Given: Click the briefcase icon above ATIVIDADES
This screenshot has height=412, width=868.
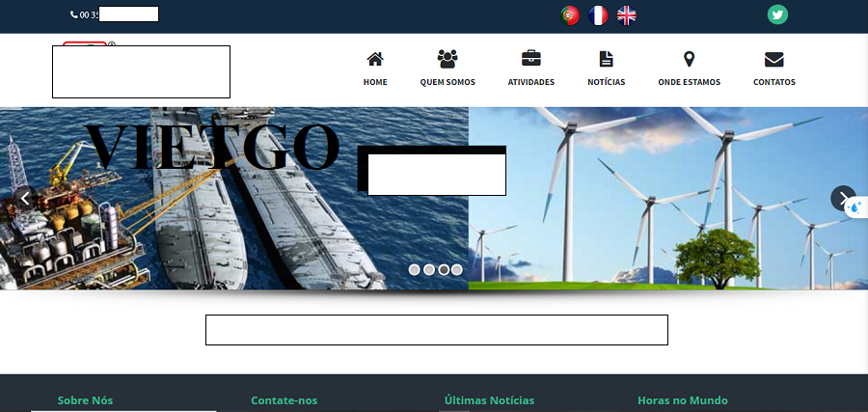Looking at the screenshot, I should (530, 58).
